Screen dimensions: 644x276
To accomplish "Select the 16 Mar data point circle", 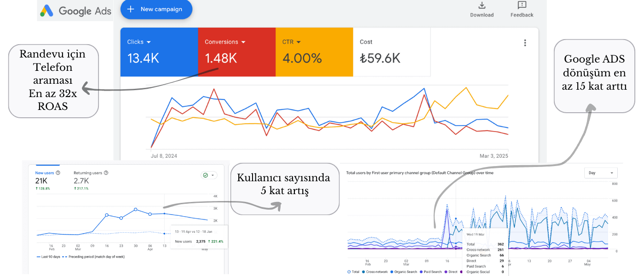I will [x=107, y=215].
